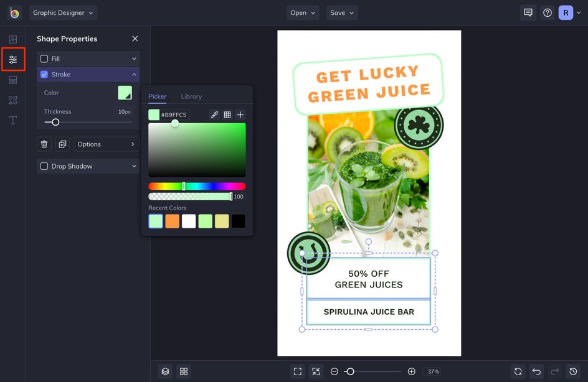Delete shape with the trash icon
588x382 pixels.
(44, 144)
